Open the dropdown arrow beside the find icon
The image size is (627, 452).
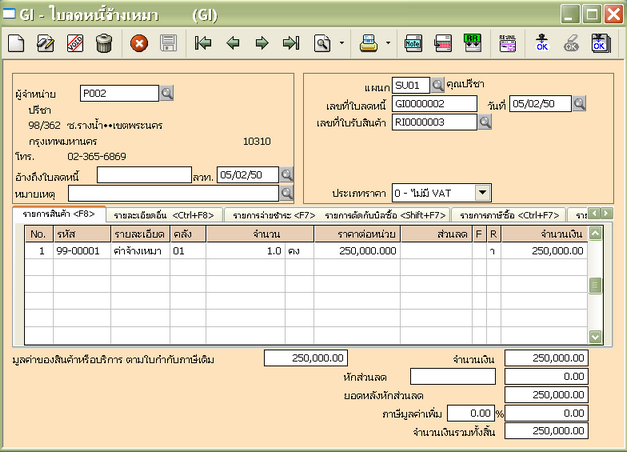coord(341,43)
